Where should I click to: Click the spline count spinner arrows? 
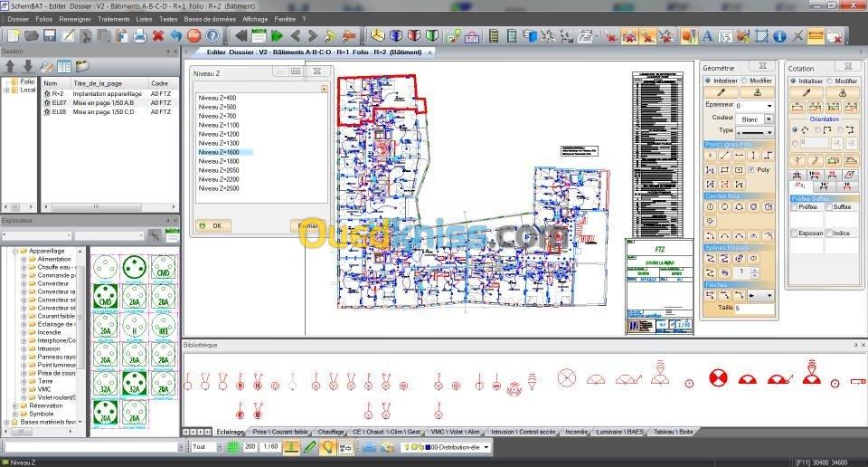754,272
